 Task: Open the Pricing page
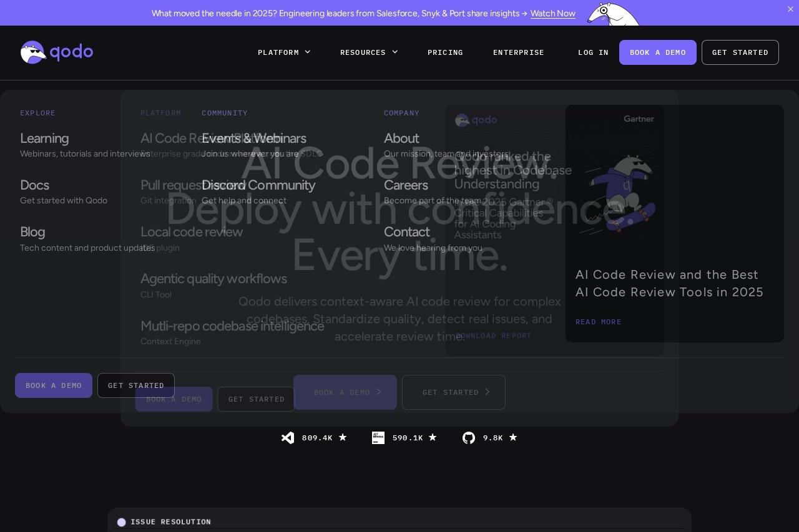tap(445, 52)
